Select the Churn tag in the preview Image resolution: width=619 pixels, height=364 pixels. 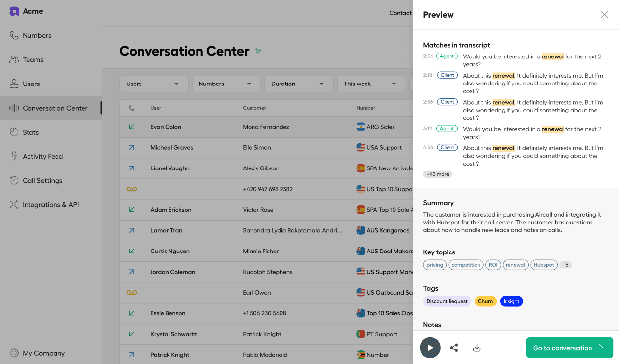485,301
